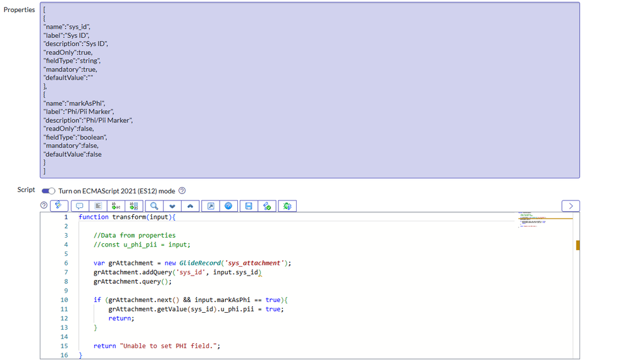Click the code minimap preview
This screenshot has height=364, width=632.
tap(545, 221)
